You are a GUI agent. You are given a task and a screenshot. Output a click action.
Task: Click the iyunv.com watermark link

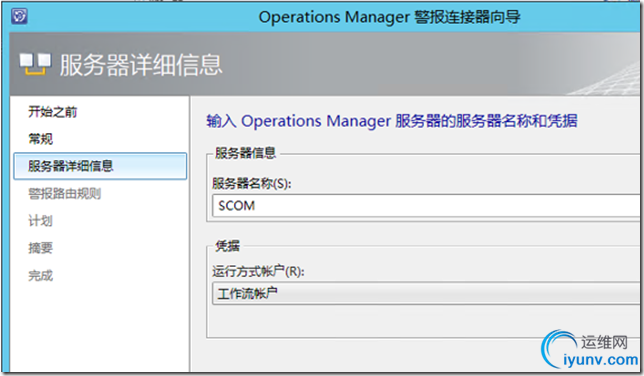(600, 360)
